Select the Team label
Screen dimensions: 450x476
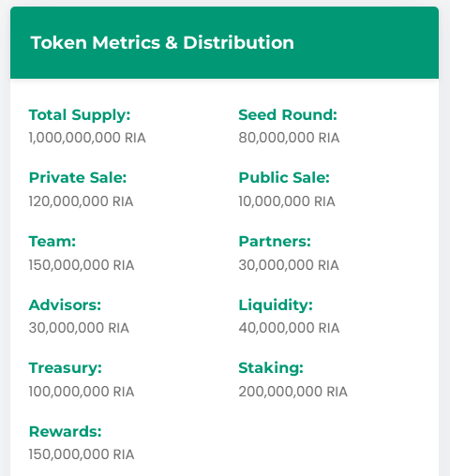52,241
